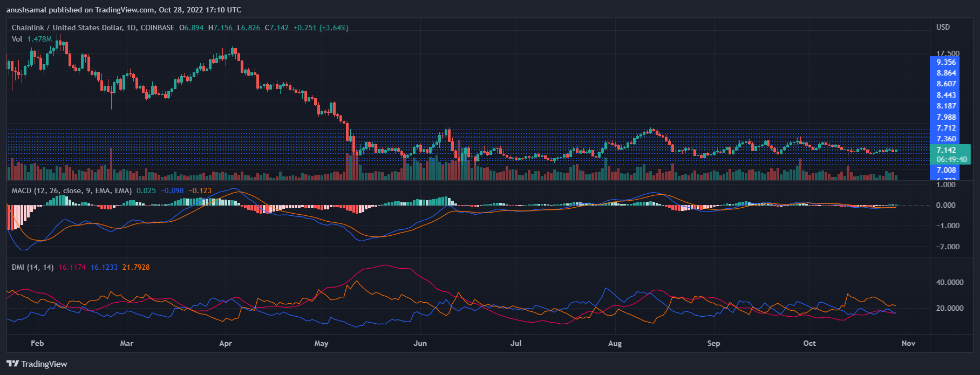Click the published on TradingView.com header text
The width and height of the screenshot is (980, 375).
tap(124, 10)
